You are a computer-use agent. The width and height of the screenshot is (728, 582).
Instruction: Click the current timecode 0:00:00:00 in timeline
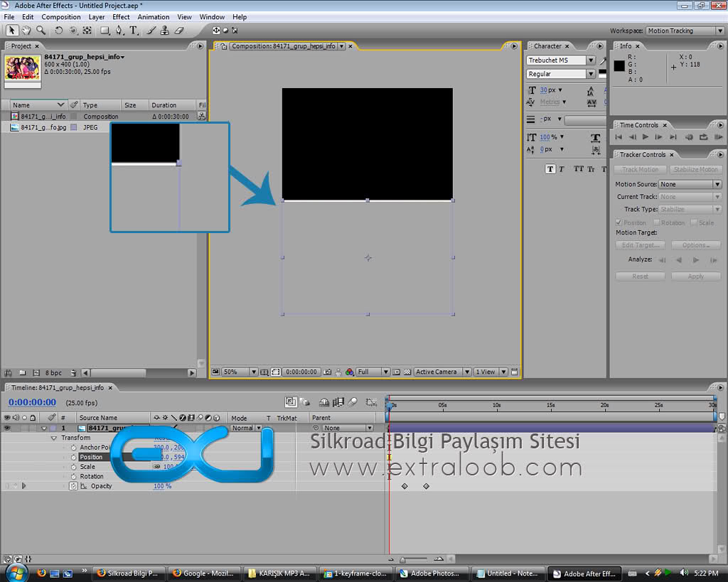[32, 402]
